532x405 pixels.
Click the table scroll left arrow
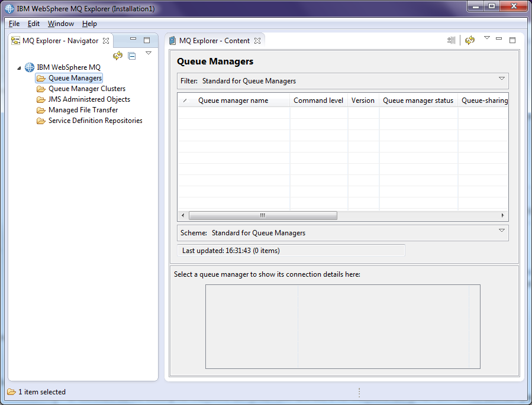[x=183, y=216]
